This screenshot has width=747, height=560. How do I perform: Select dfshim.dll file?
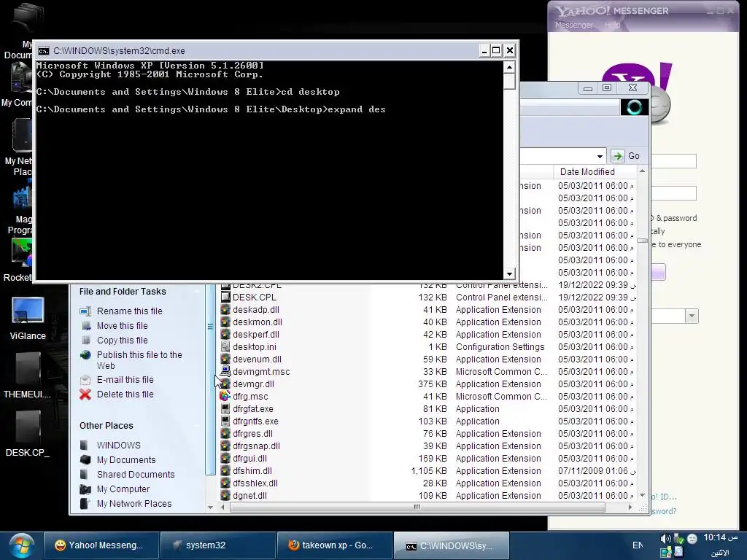pyautogui.click(x=252, y=470)
